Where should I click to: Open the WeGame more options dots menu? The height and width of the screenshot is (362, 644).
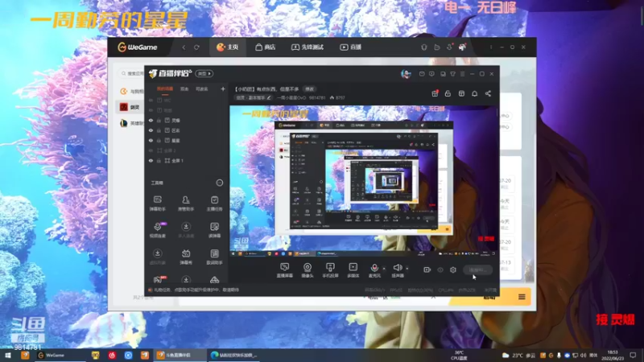pos(491,47)
